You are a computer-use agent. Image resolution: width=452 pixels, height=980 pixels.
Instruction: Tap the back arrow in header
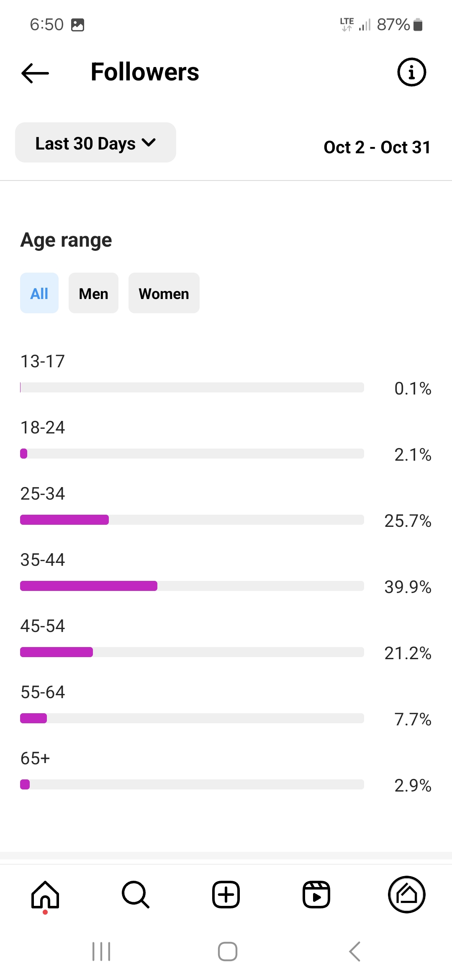coord(35,73)
